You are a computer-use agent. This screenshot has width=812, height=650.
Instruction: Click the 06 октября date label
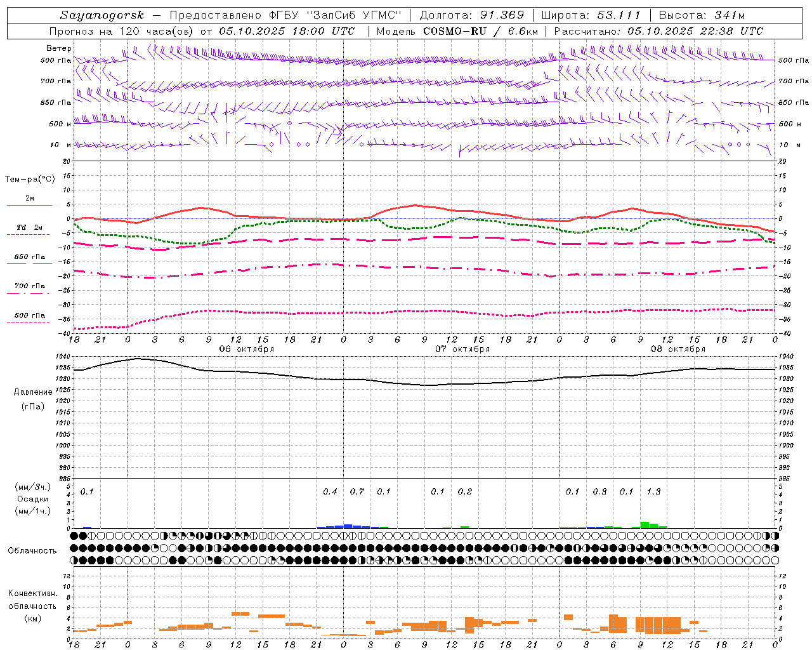pyautogui.click(x=247, y=348)
